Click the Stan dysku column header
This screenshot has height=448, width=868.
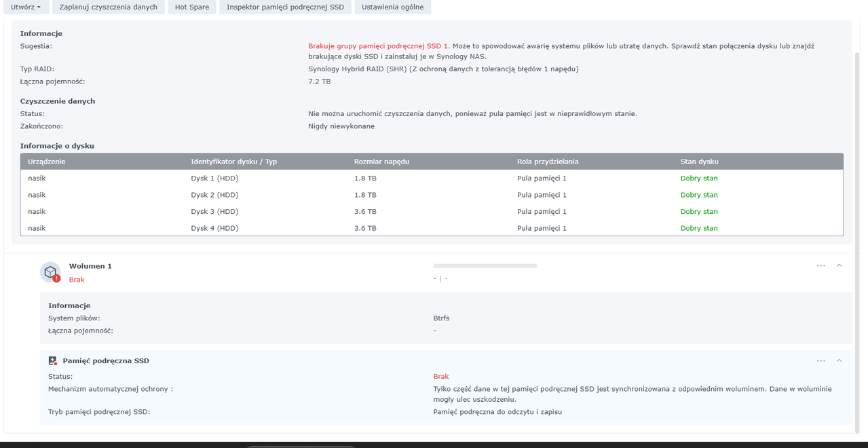pyautogui.click(x=758, y=162)
